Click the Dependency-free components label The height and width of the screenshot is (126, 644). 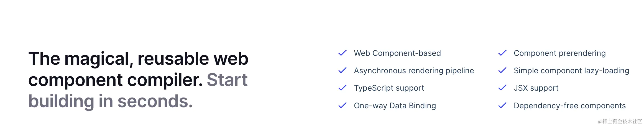(x=570, y=106)
